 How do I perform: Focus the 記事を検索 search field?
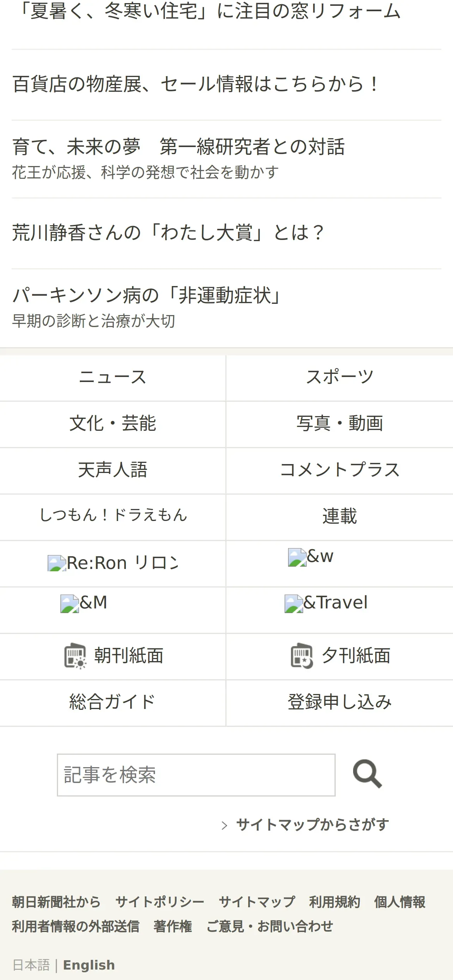[x=196, y=775]
